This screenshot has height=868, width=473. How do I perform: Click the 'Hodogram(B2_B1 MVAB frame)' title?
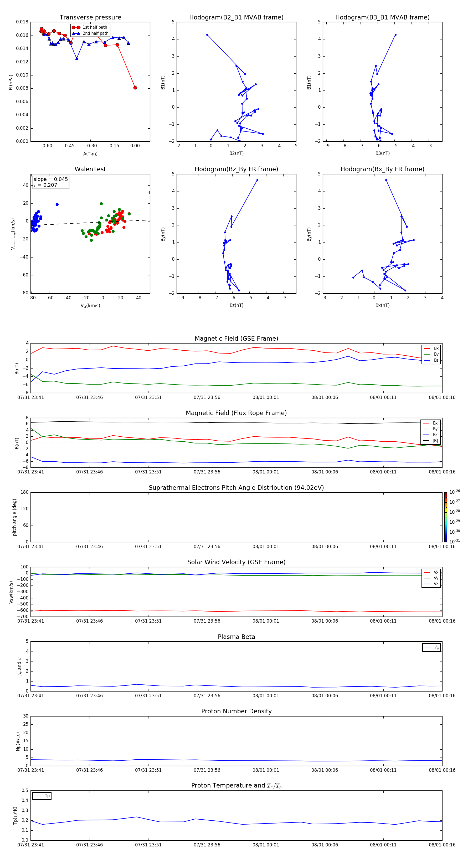point(236,18)
